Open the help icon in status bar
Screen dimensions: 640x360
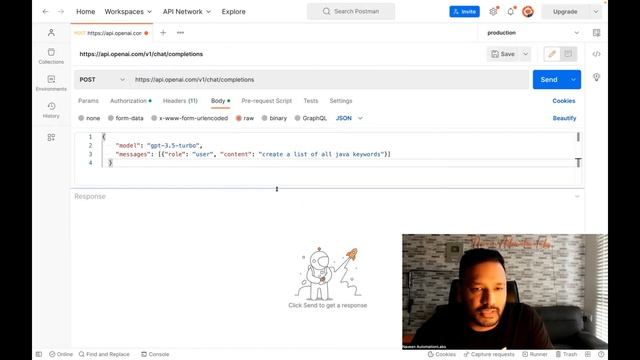tap(601, 354)
